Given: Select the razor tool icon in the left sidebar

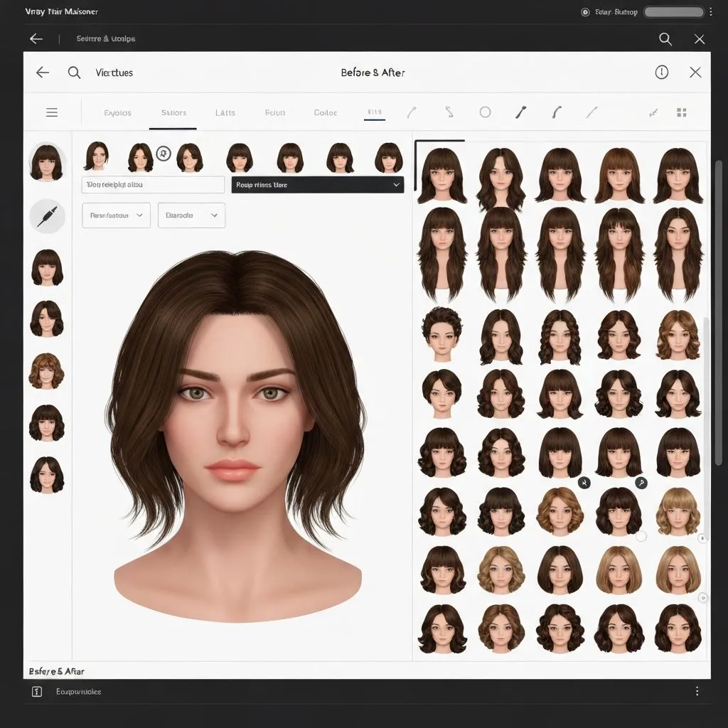Looking at the screenshot, I should pyautogui.click(x=46, y=215).
